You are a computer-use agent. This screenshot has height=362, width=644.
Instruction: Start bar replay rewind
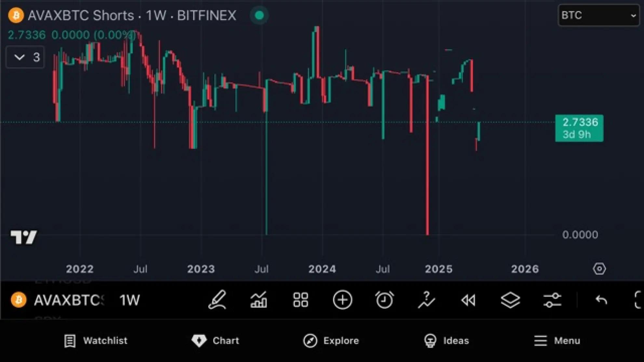click(x=468, y=300)
